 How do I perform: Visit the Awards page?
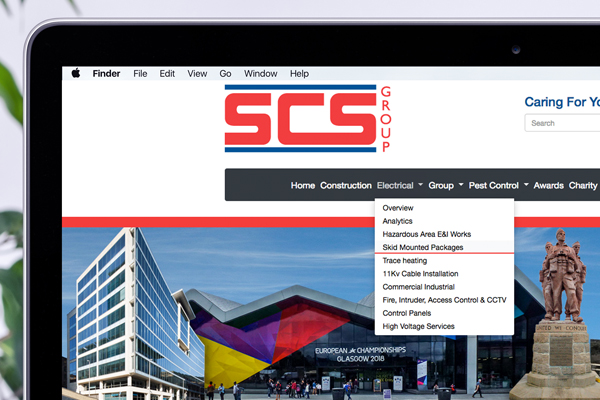[x=548, y=185]
